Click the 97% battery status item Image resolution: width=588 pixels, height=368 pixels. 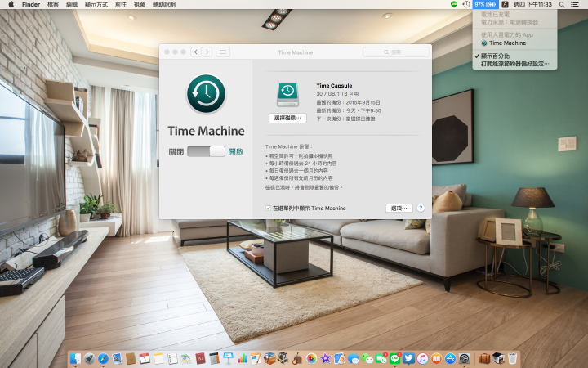485,5
